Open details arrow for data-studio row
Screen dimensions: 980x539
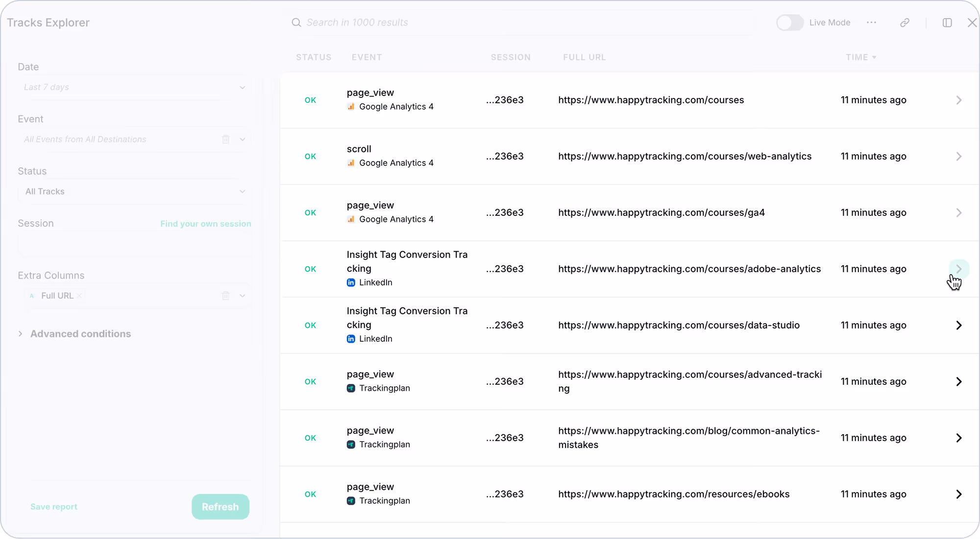958,325
